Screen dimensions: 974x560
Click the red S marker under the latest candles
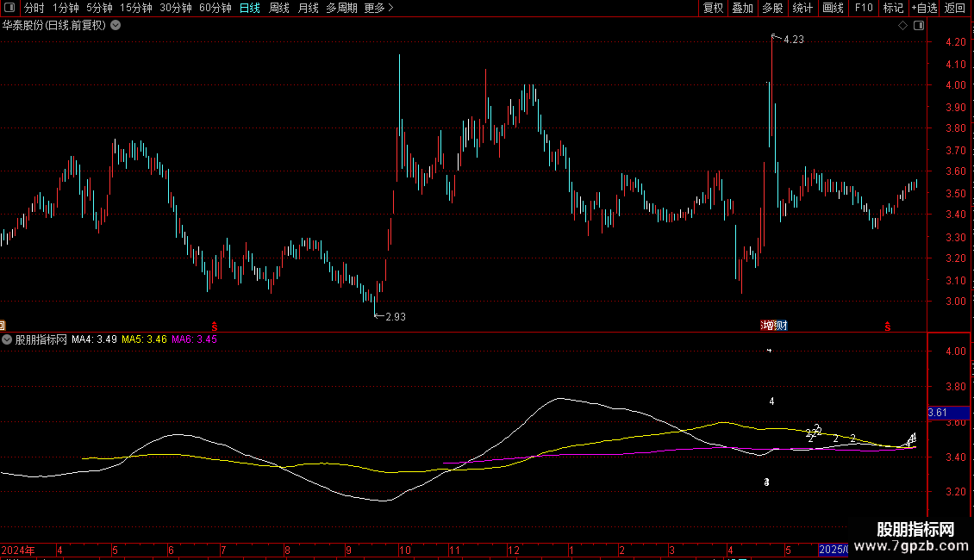coord(888,327)
